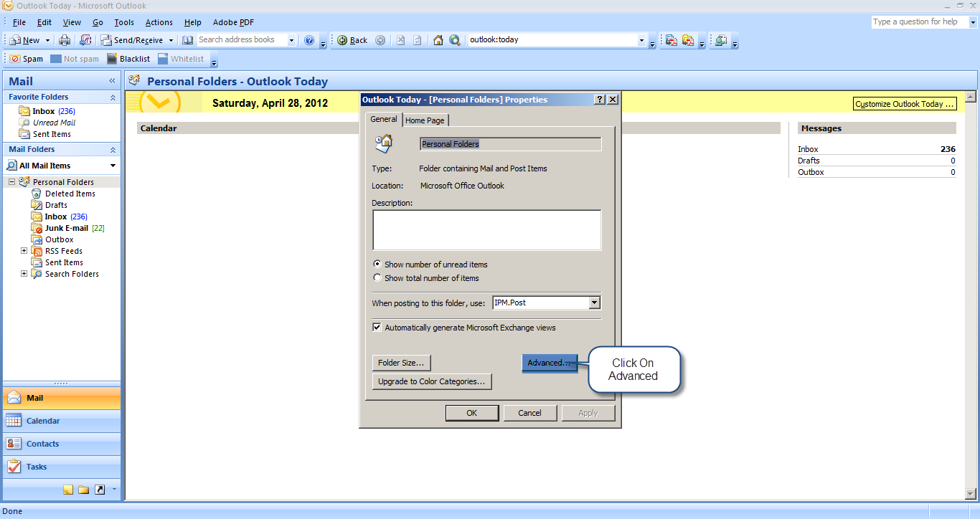
Task: Switch to the Calendar pane
Action: [62, 421]
